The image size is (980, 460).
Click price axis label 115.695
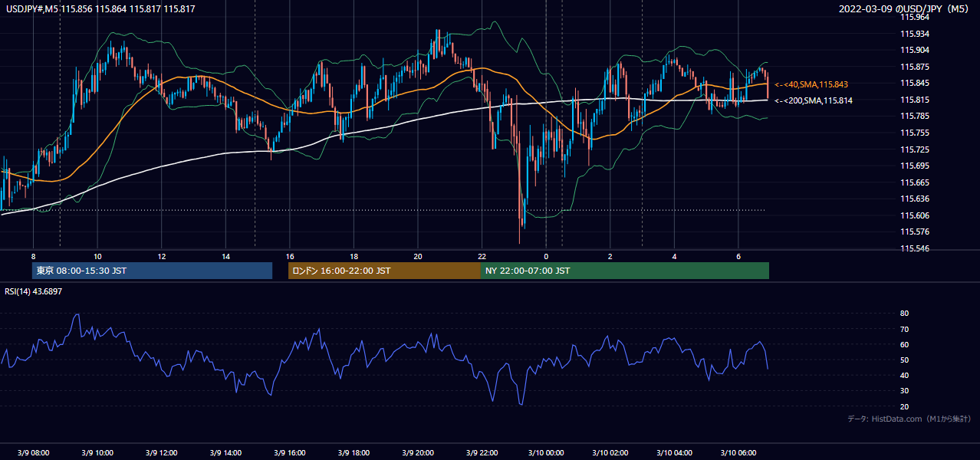tap(914, 166)
